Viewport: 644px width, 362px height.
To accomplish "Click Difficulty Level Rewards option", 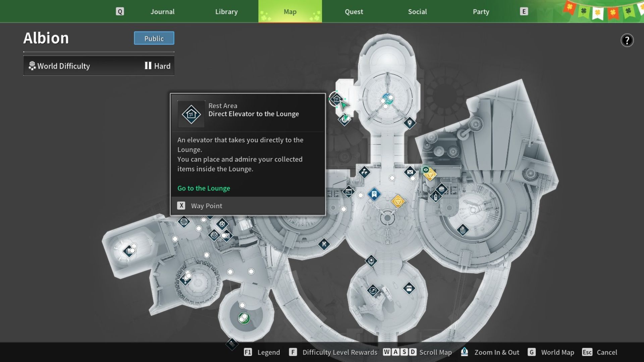I will (x=339, y=352).
